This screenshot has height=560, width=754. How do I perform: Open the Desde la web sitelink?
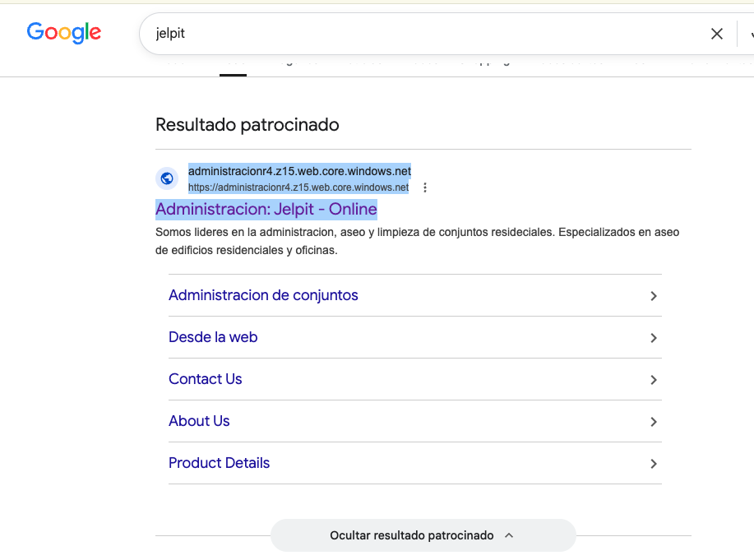pos(213,337)
